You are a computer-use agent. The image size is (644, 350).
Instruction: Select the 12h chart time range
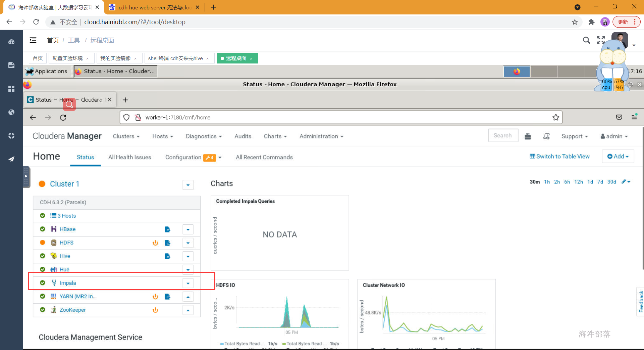pyautogui.click(x=578, y=182)
